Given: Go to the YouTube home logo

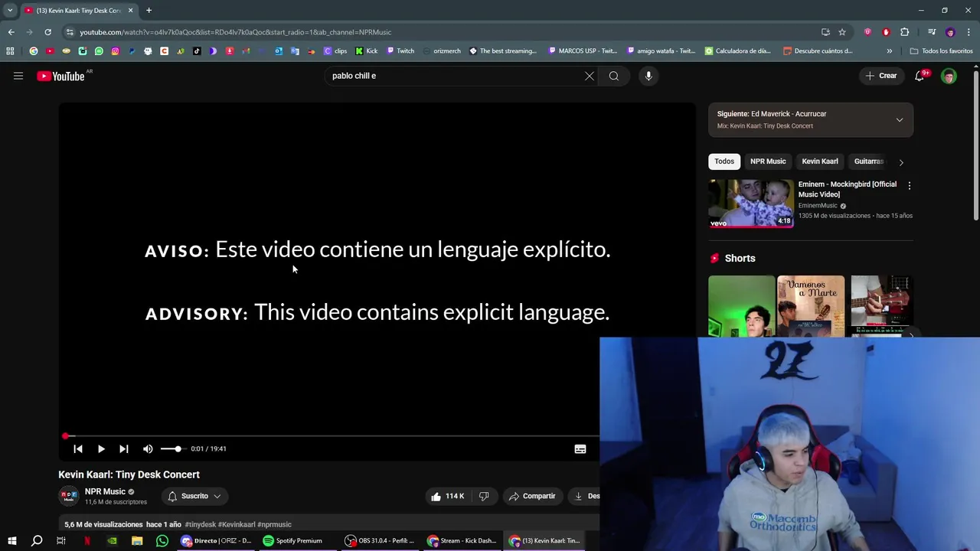Looking at the screenshot, I should 60,76.
